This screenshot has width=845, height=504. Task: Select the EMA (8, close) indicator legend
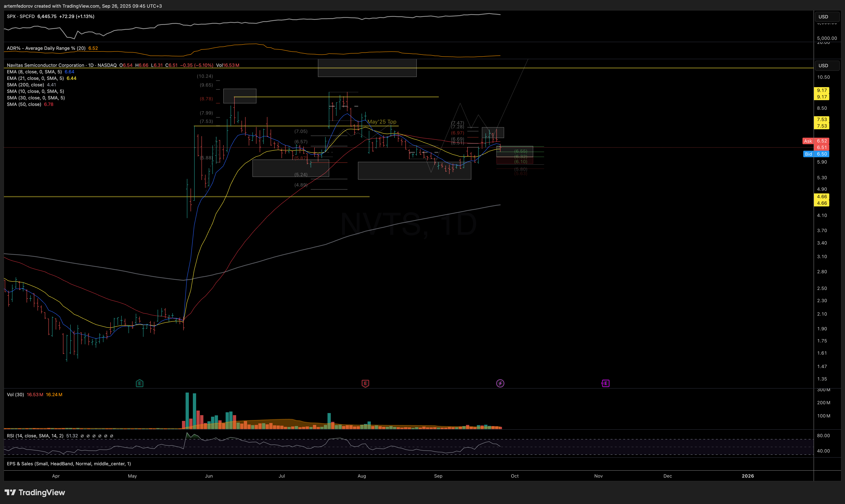(34, 72)
